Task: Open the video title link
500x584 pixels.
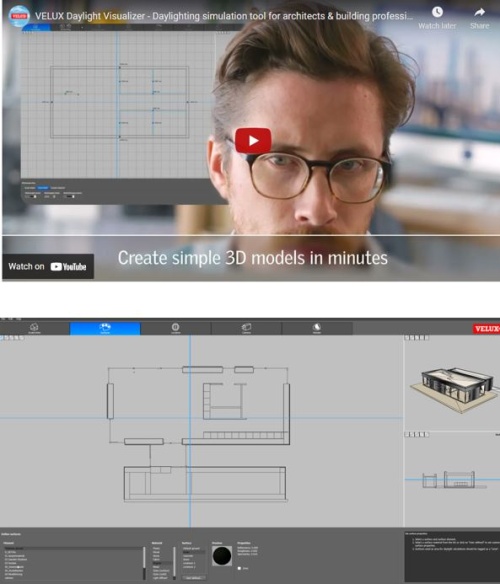Action: [x=224, y=16]
